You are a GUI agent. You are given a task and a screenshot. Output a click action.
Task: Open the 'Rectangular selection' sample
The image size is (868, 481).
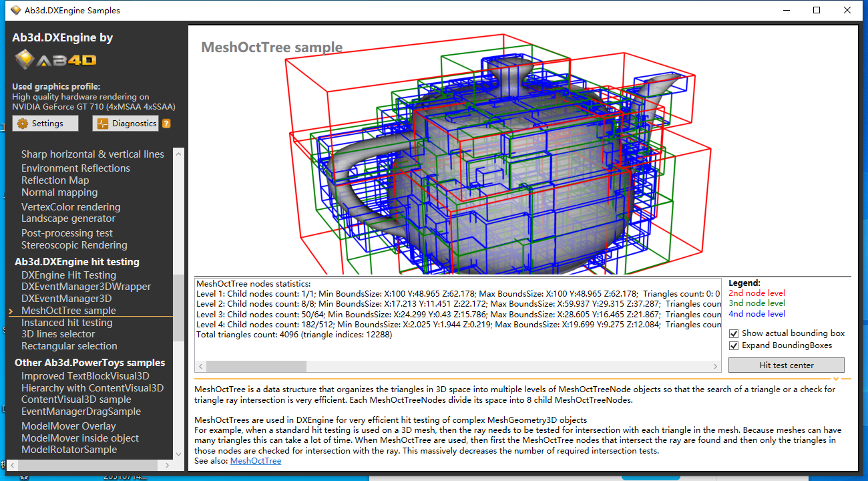pos(69,345)
